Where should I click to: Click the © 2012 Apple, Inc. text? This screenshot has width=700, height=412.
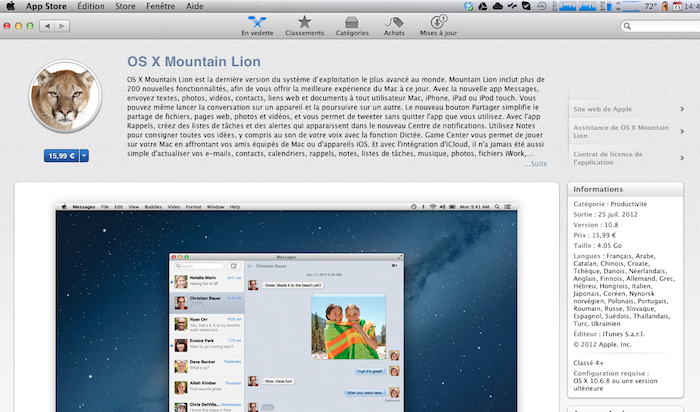(602, 344)
